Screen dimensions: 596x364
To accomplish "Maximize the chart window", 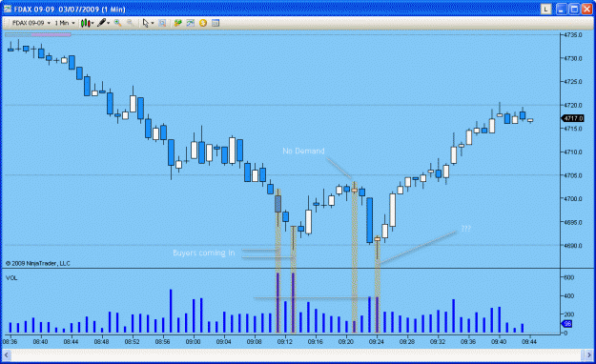I will [x=574, y=9].
